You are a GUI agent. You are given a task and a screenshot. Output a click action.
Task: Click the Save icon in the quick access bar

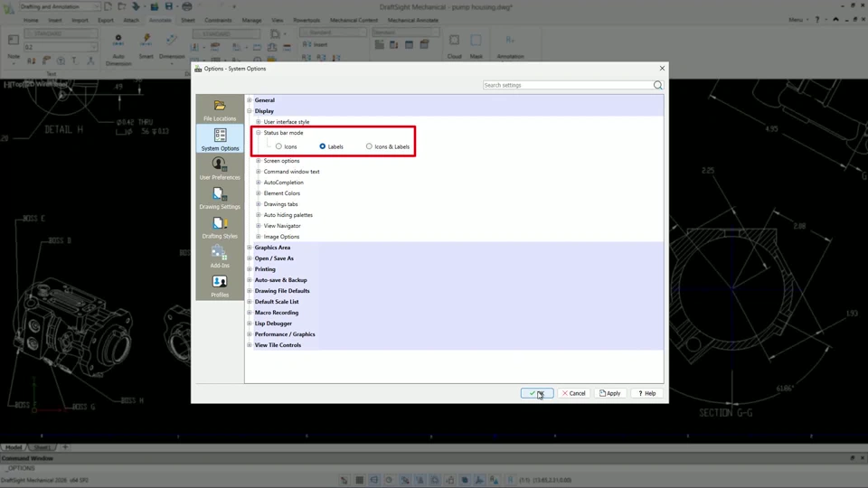tap(169, 6)
